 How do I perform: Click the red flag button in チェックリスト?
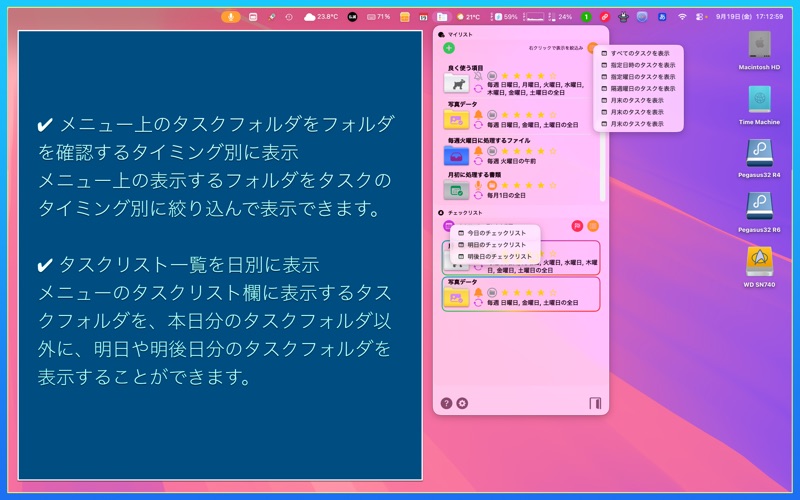coord(577,226)
